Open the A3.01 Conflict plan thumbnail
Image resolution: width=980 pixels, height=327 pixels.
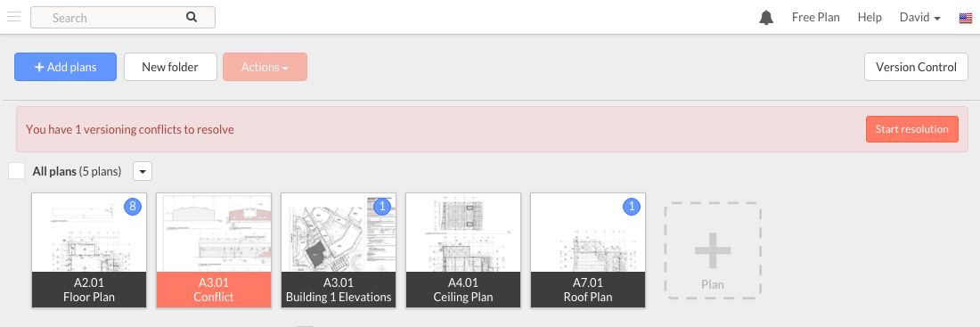point(214,250)
